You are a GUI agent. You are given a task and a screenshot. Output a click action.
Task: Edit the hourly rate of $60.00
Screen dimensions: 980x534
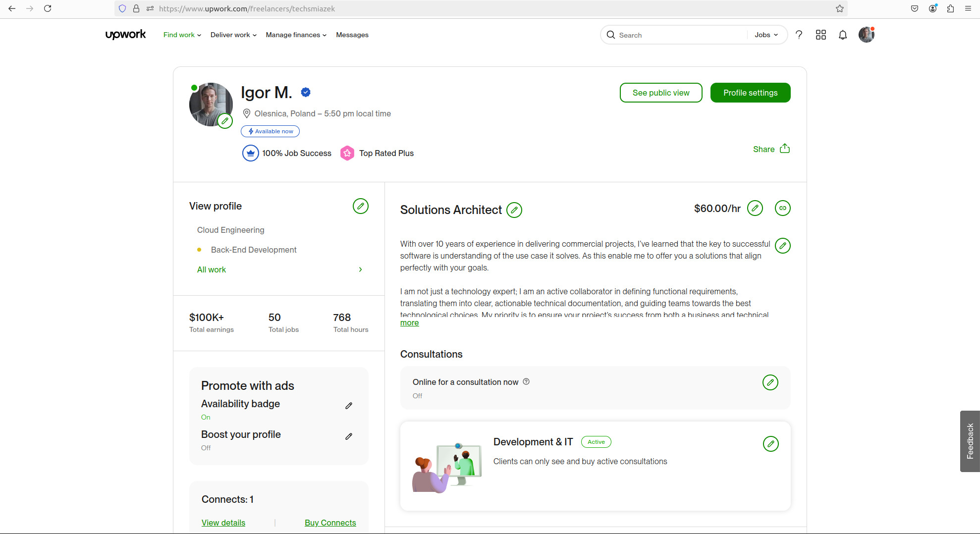click(x=755, y=208)
